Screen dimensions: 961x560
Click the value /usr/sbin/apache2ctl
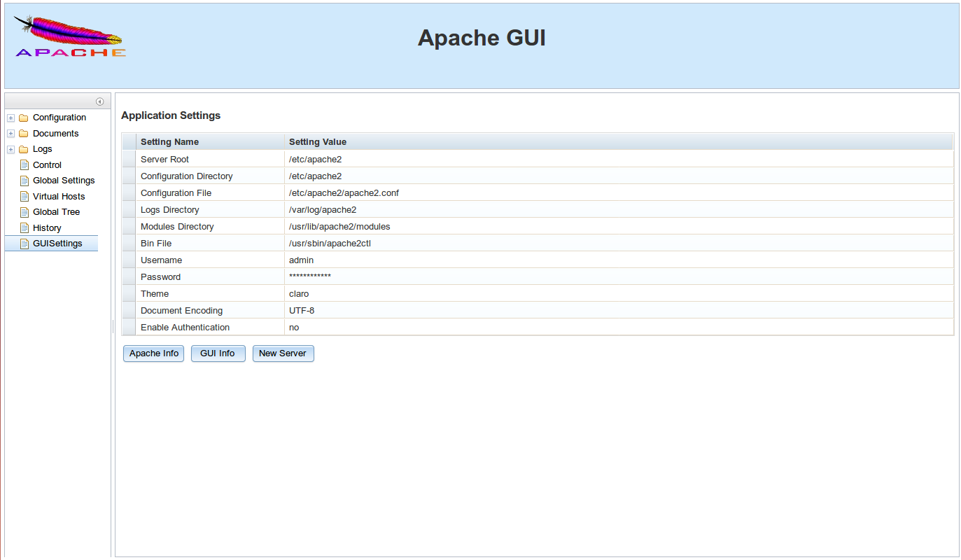pos(330,244)
